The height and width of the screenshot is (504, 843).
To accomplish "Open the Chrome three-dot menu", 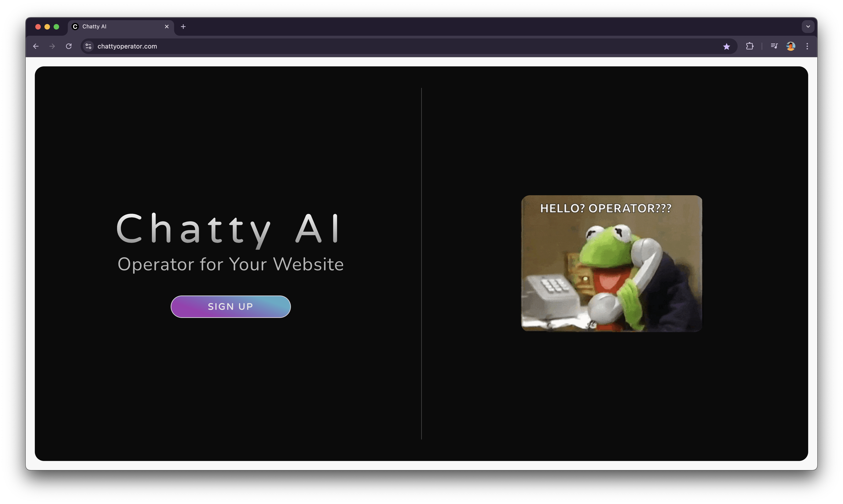I will coord(807,46).
